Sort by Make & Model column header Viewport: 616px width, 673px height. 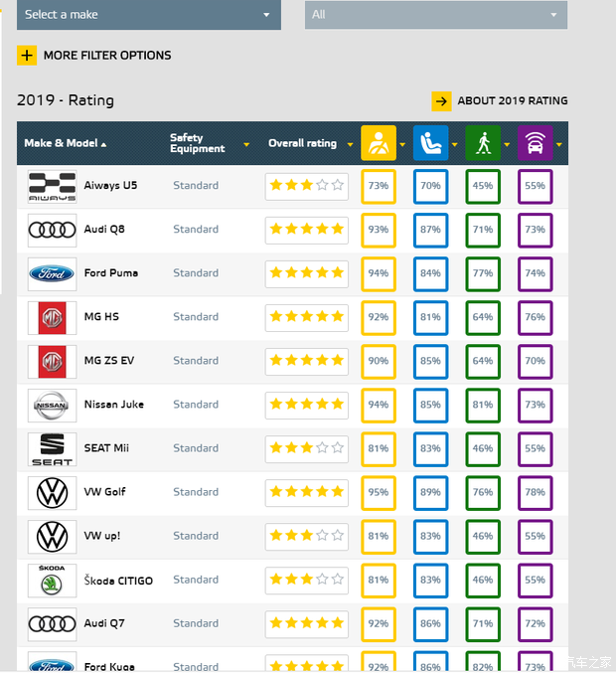click(x=65, y=143)
